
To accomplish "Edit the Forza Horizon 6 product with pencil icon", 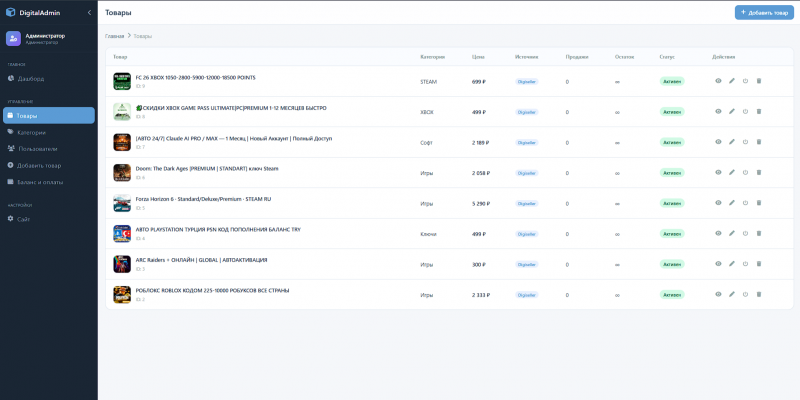I will (732, 203).
